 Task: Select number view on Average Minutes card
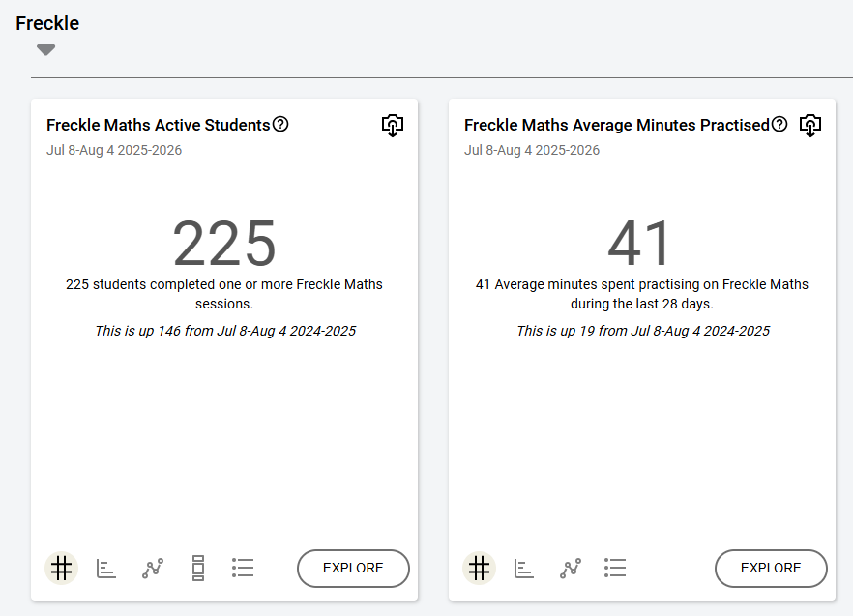pyautogui.click(x=480, y=568)
